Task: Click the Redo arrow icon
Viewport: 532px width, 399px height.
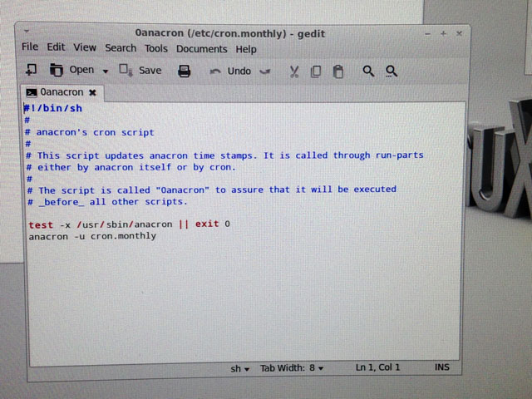Action: pos(264,71)
